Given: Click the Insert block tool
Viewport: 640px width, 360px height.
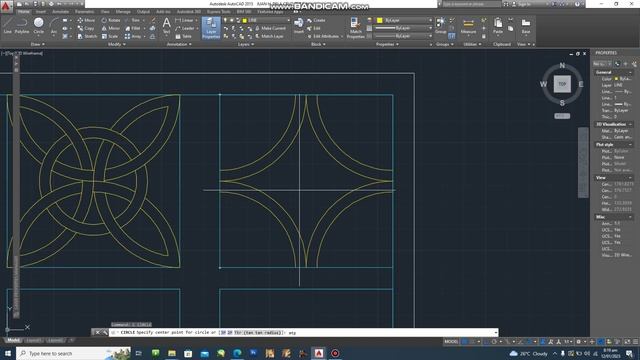Looking at the screenshot, I should point(299,26).
